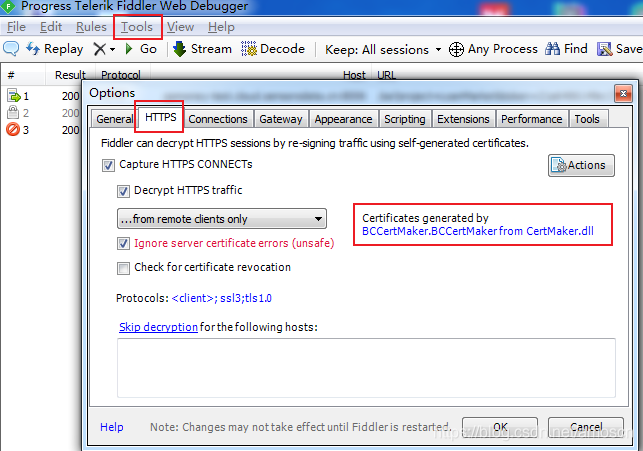Toggle Stream mode icon
This screenshot has width=643, height=451.
180,49
